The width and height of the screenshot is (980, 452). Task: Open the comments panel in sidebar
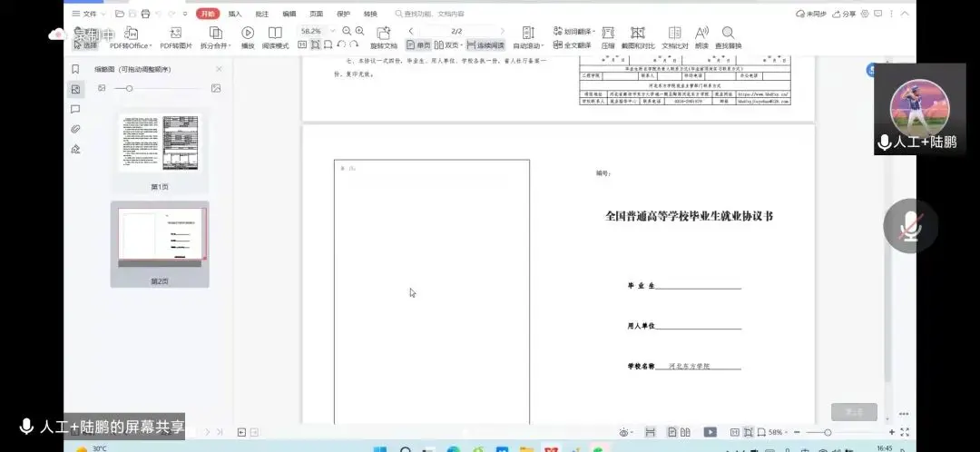(x=75, y=110)
